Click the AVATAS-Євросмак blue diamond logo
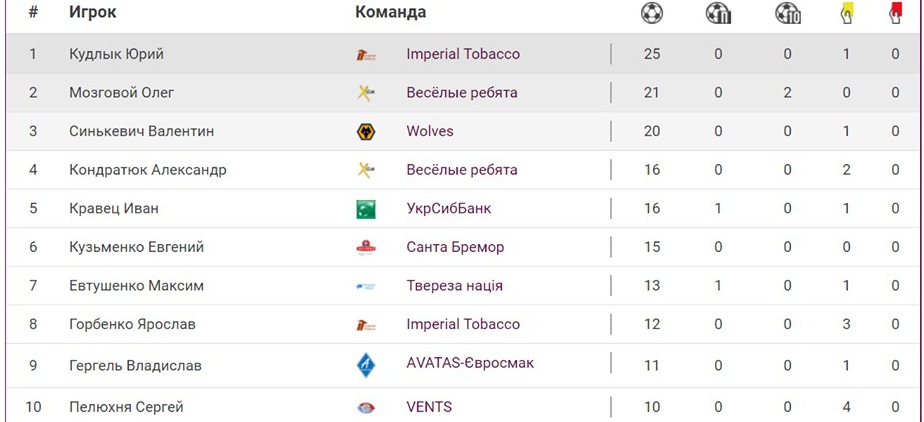Viewport: 924px width, 422px height. (x=366, y=365)
